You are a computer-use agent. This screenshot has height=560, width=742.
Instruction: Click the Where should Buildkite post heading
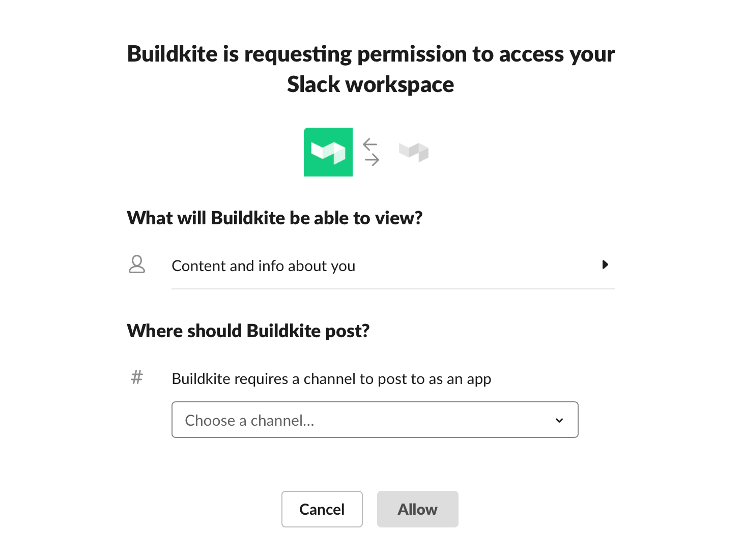pos(248,331)
